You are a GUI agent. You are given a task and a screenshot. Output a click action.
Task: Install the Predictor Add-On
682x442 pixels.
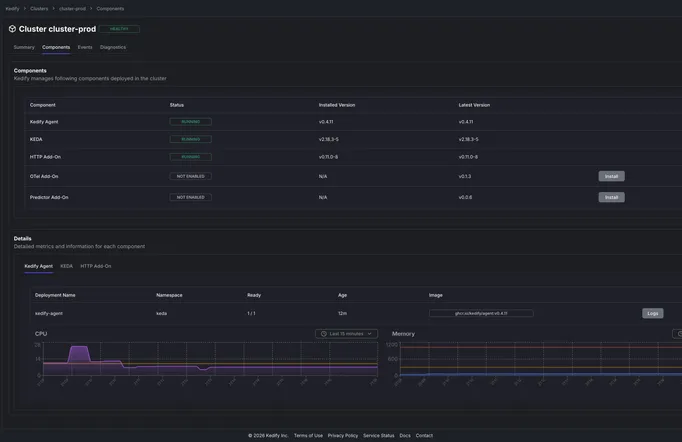[x=611, y=197]
